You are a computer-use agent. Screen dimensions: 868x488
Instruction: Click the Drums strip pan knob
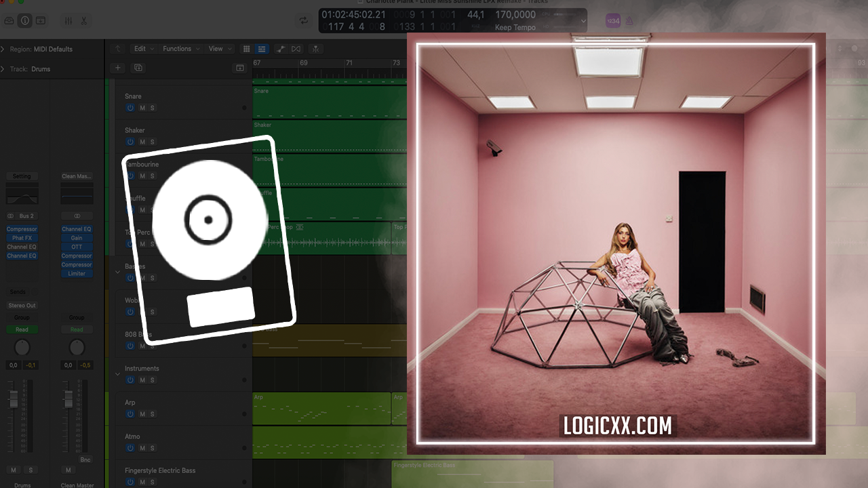[22, 348]
